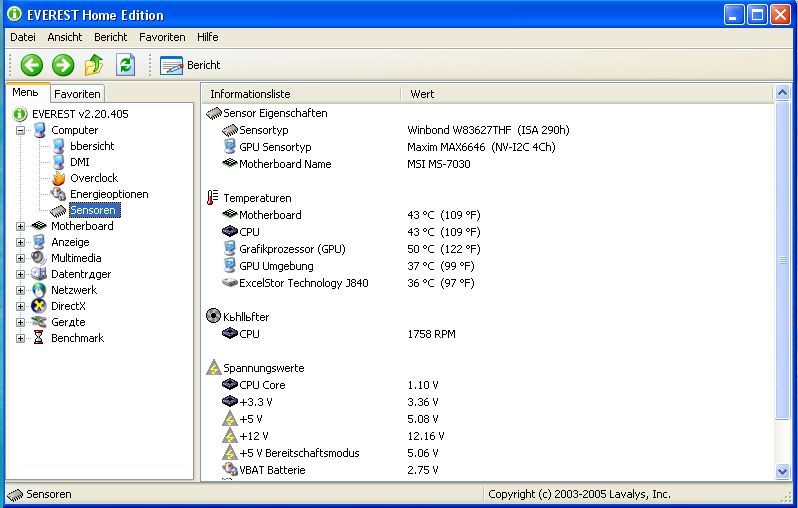The height and width of the screenshot is (508, 798).
Task: Click the Multimedia speaker icon
Action: tap(39, 258)
